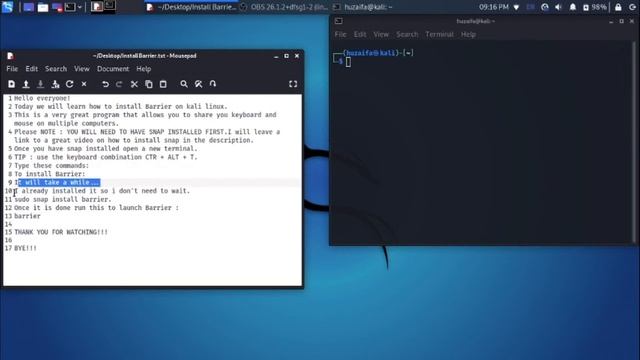Click the 'Hello everyone!' first line

coord(42,98)
